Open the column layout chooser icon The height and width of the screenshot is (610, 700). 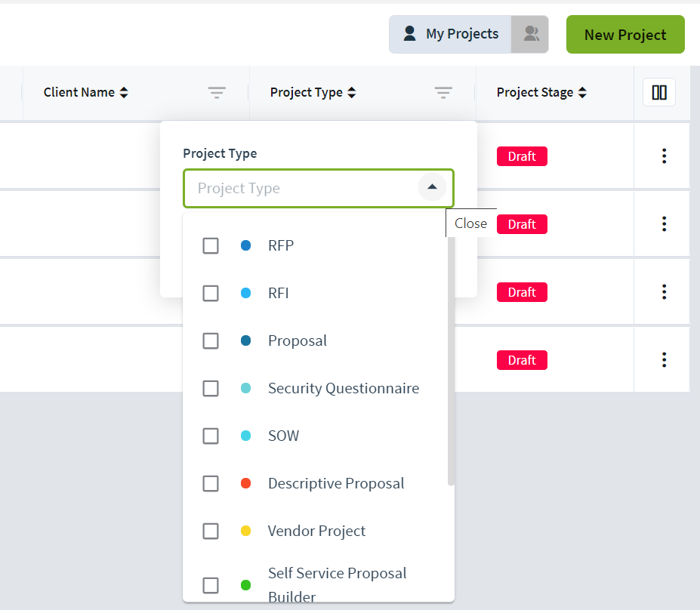pyautogui.click(x=659, y=92)
